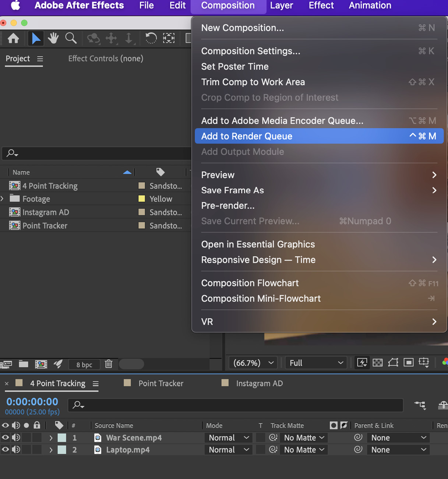Screen dimensions: 448x479
Task: Click pick whip for War Scene.mp4 parent
Action: tap(358, 437)
